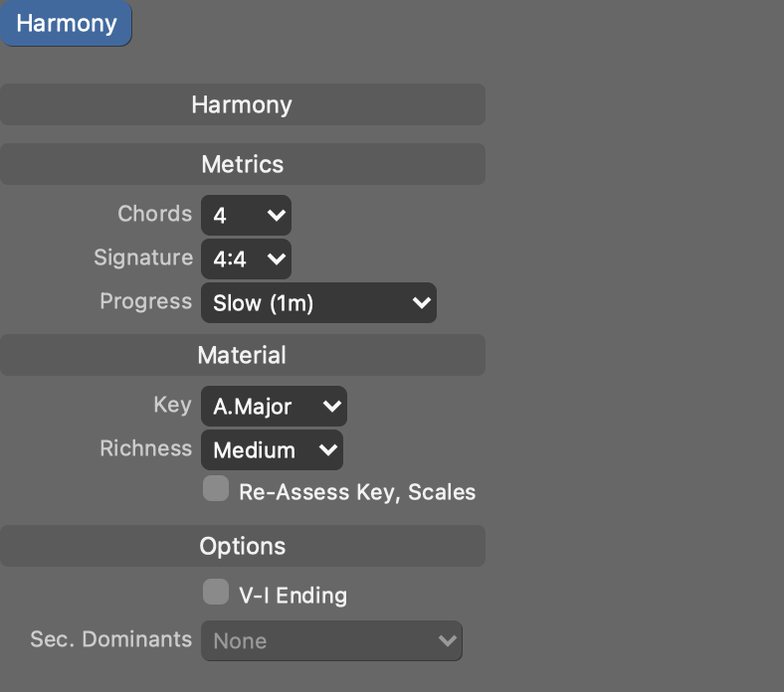Collapse the Material section header
Image resolution: width=784 pixels, height=692 pixels.
coord(242,355)
